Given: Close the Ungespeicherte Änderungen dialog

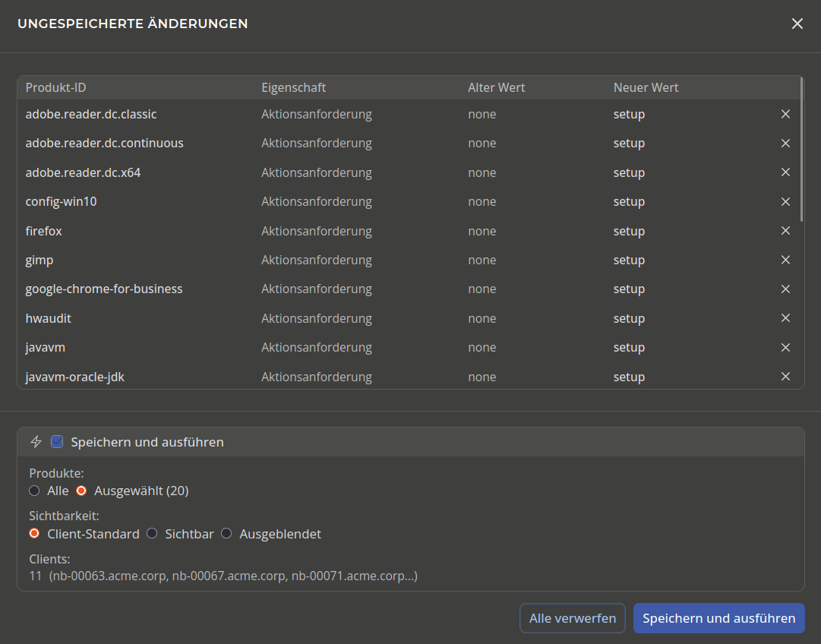Looking at the screenshot, I should click(797, 24).
